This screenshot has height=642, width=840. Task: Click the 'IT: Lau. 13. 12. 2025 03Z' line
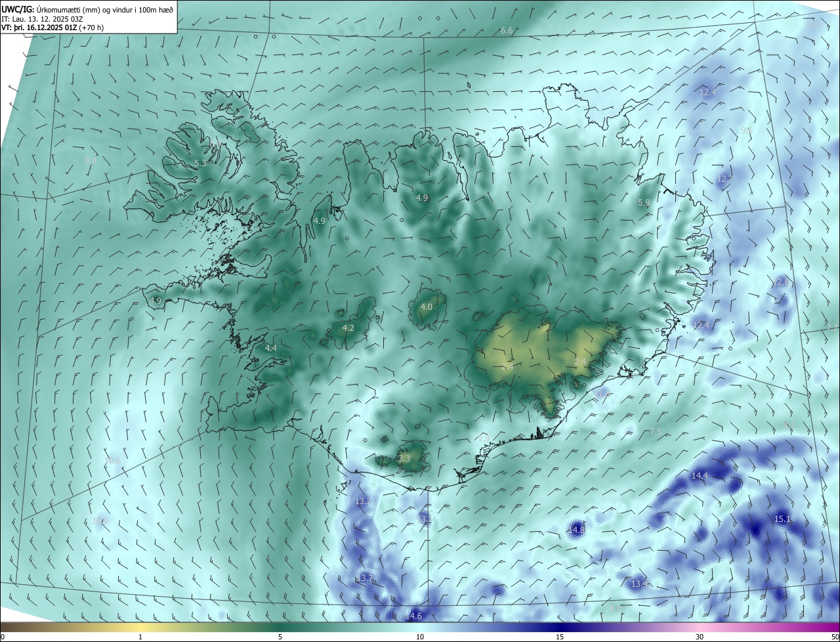pos(41,18)
